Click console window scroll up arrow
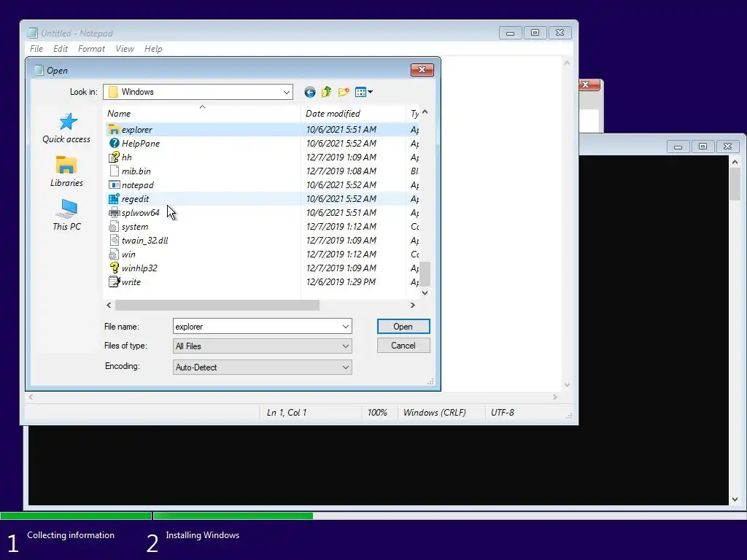747x560 pixels. point(735,163)
